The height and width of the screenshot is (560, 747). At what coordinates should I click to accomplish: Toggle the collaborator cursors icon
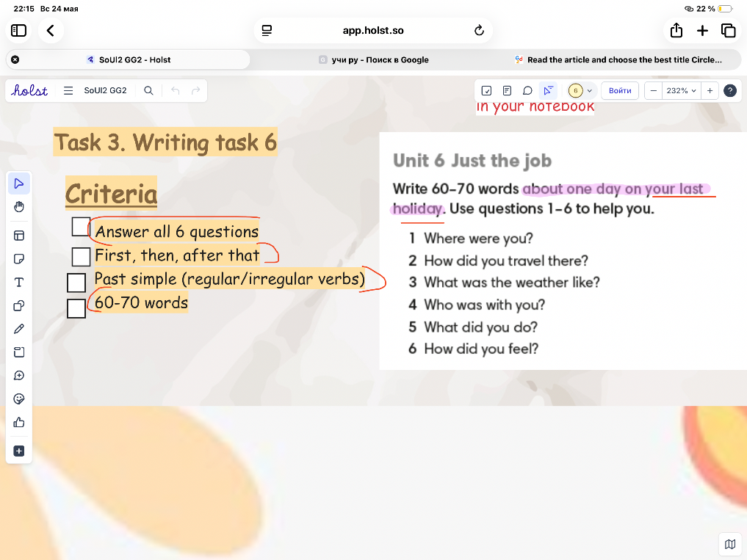(x=548, y=90)
